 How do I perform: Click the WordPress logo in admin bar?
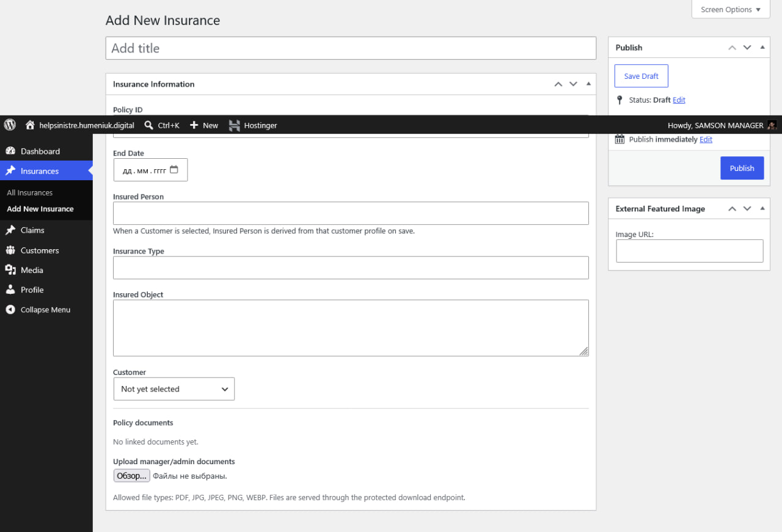10,125
